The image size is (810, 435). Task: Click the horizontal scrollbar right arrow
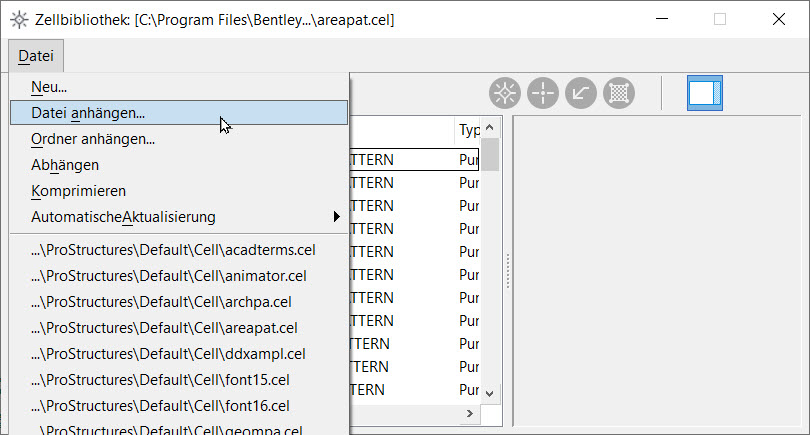click(x=468, y=413)
